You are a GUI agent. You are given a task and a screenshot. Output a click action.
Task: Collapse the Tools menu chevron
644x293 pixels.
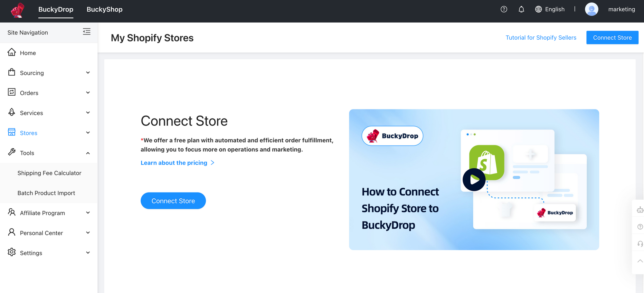pyautogui.click(x=88, y=153)
